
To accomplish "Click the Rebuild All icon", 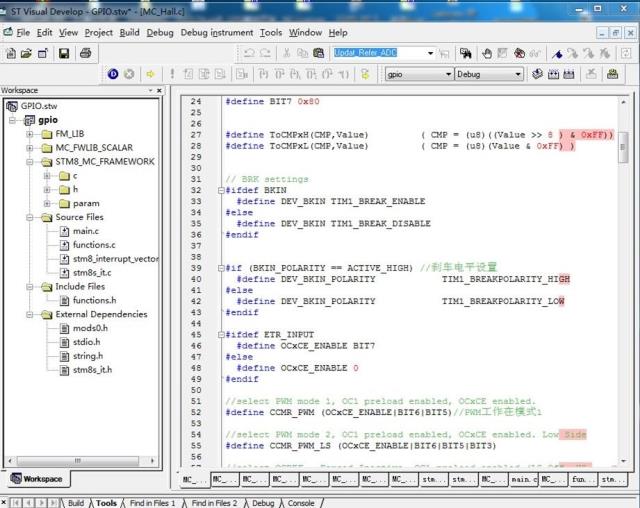I will point(569,74).
